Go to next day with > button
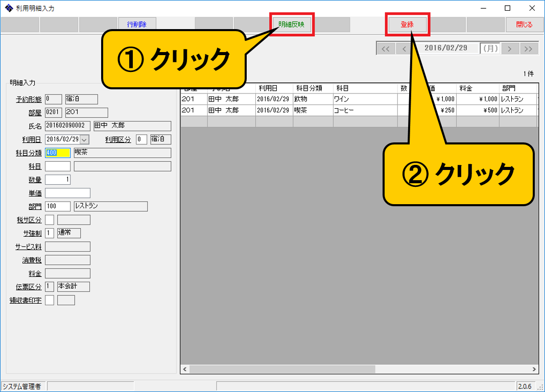545x392 pixels. [x=510, y=48]
